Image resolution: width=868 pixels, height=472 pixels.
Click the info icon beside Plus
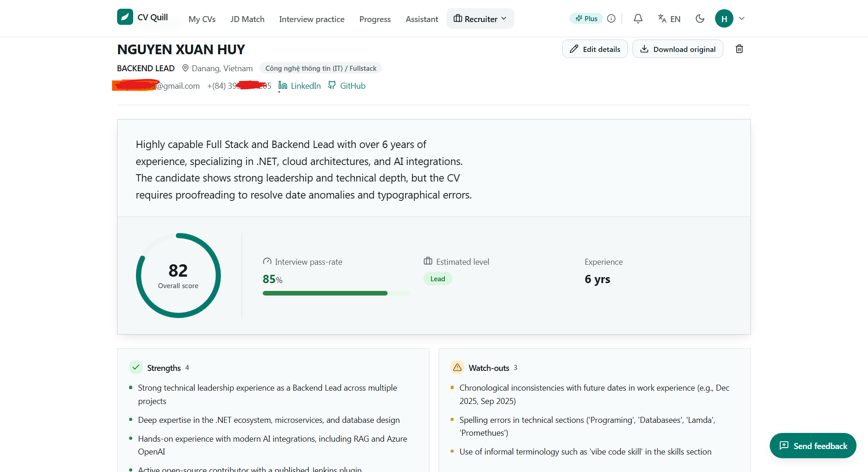(x=611, y=18)
